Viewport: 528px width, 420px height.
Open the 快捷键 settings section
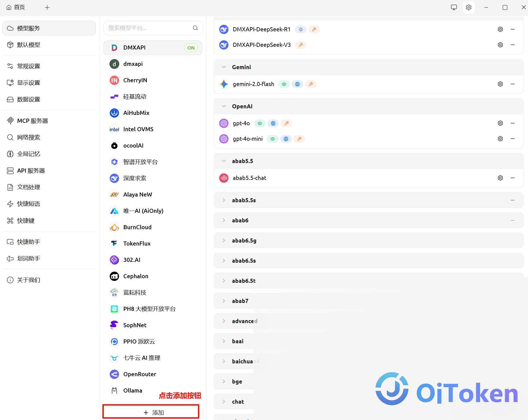[x=49, y=221]
